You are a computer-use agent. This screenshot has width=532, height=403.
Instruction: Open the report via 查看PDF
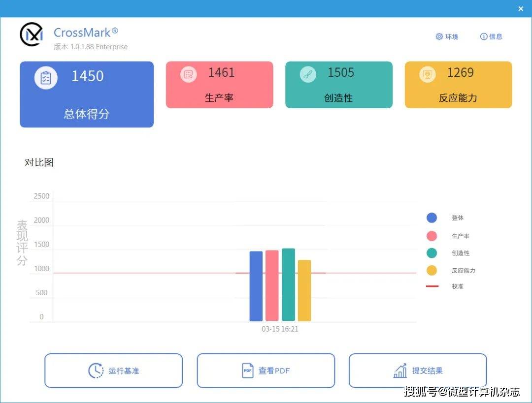(x=266, y=371)
